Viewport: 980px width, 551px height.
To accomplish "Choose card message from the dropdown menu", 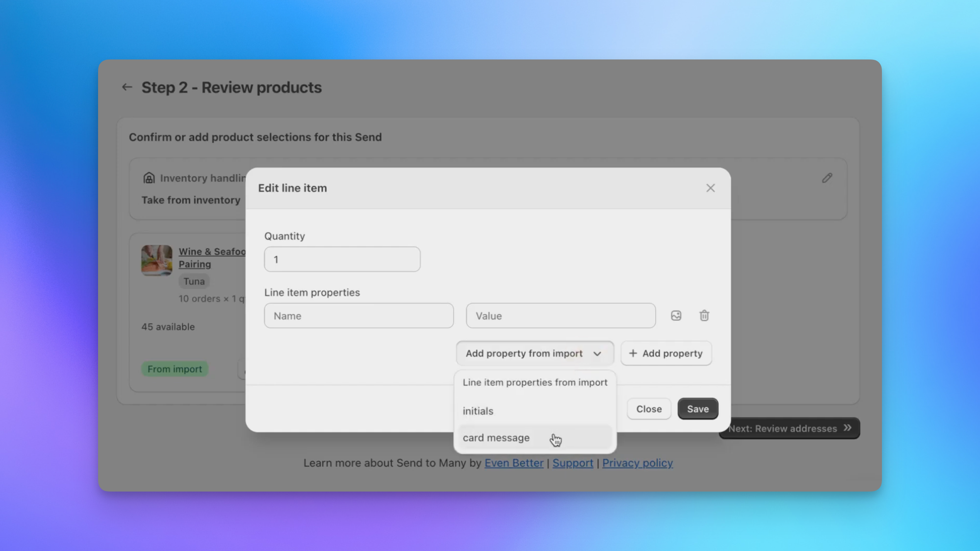I will [x=496, y=437].
